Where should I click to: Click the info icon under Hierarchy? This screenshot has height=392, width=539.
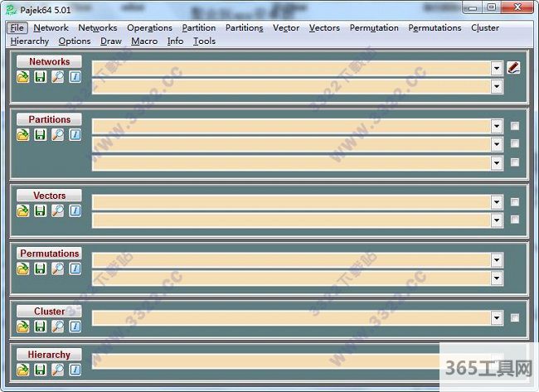tap(75, 370)
